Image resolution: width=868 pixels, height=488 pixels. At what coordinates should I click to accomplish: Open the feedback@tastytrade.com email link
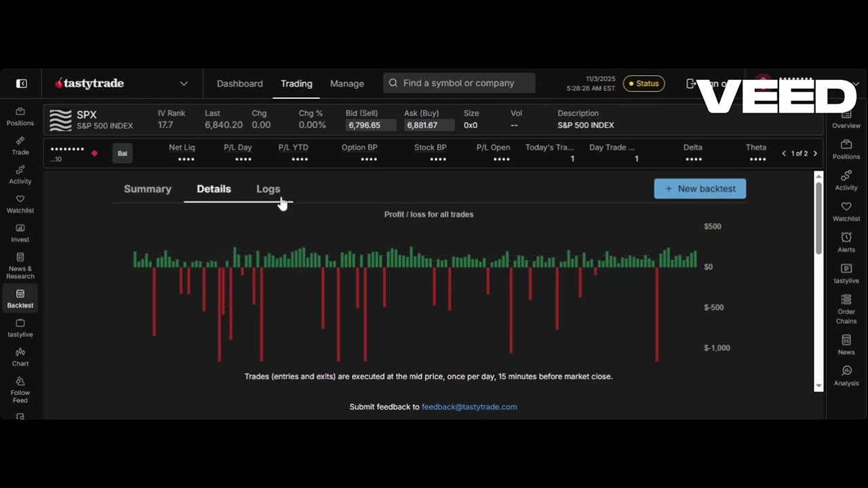point(469,407)
